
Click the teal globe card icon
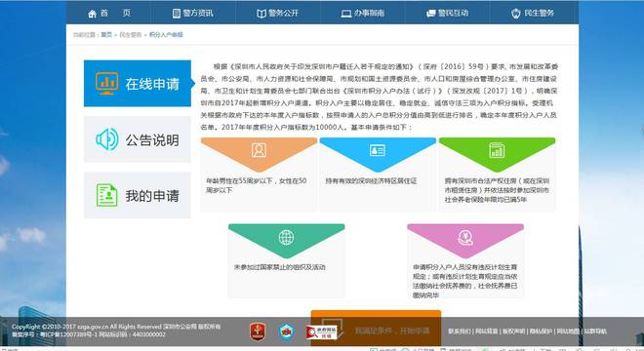pos(286,237)
